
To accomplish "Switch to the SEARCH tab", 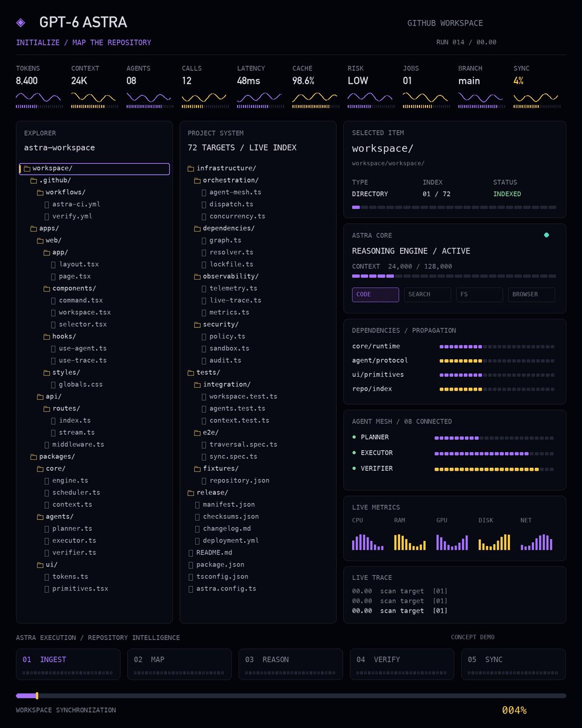I will pos(427,295).
